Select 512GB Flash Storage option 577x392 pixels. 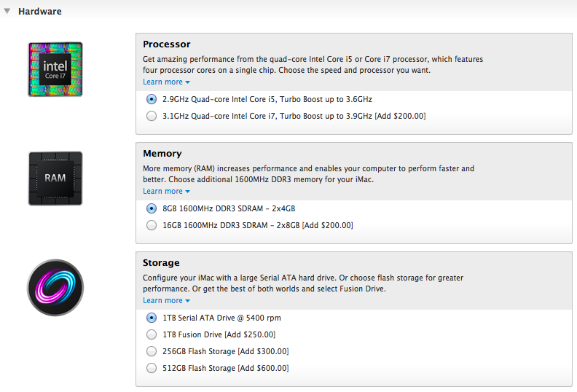pyautogui.click(x=152, y=368)
